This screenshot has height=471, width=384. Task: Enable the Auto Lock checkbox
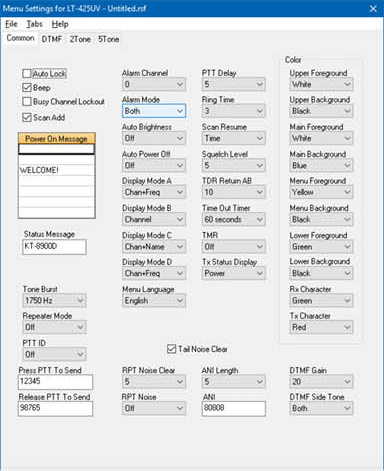point(27,73)
